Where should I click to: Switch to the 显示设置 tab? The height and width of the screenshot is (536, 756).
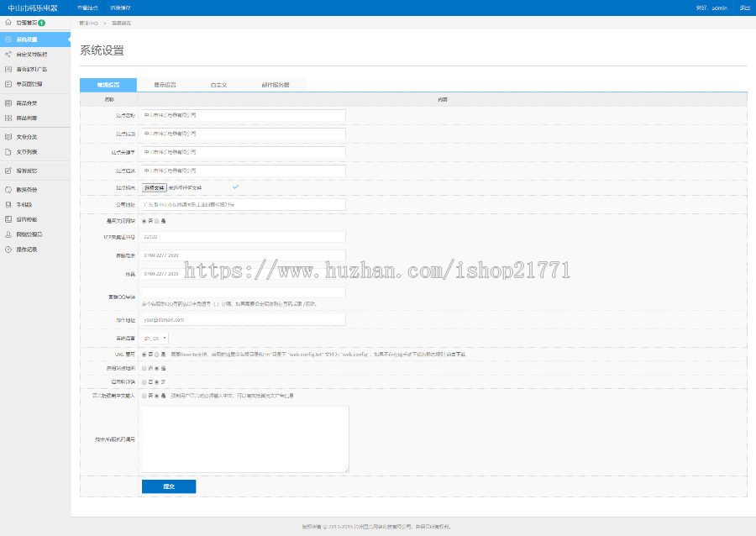click(x=165, y=85)
